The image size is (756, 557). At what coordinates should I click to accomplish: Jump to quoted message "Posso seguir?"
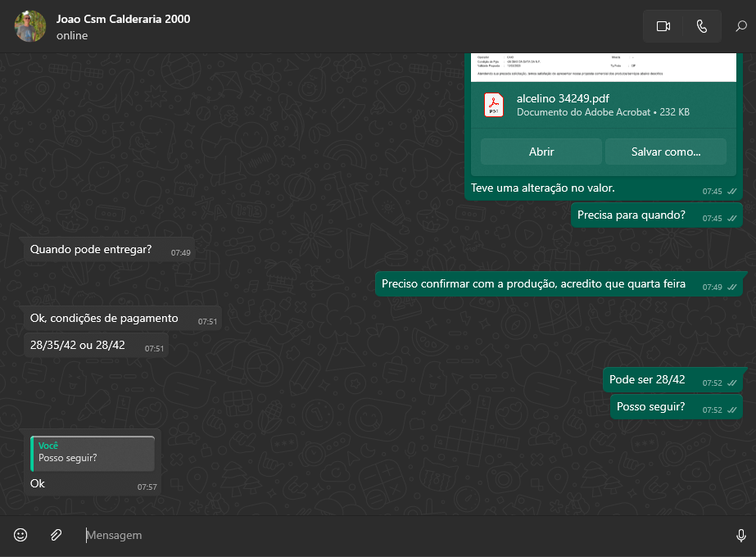click(x=93, y=452)
